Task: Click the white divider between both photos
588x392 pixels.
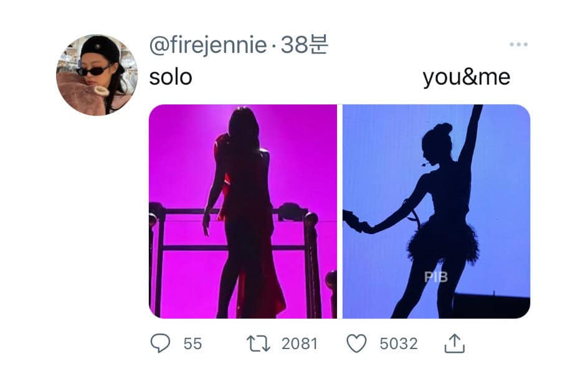Action: click(339, 212)
